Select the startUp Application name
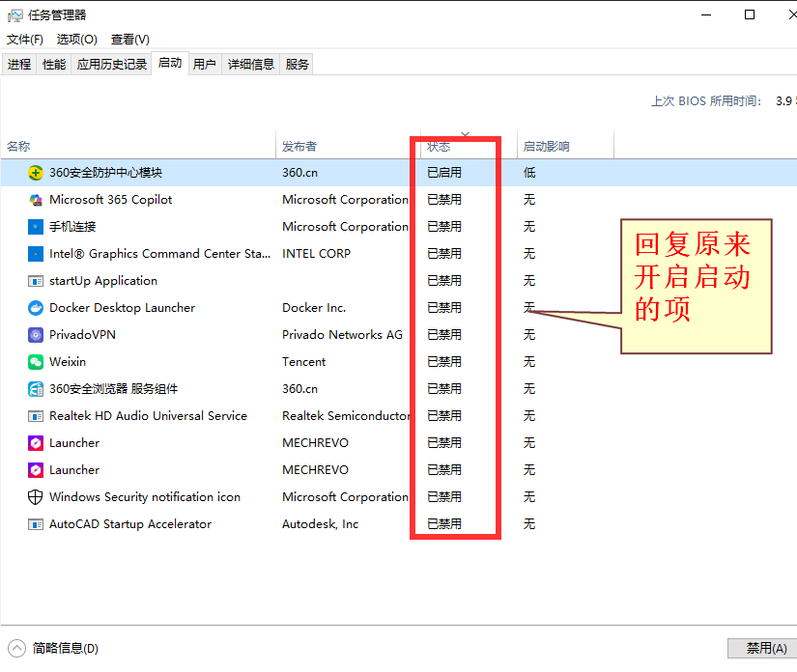Viewport: 797px width, 672px height. 103,281
